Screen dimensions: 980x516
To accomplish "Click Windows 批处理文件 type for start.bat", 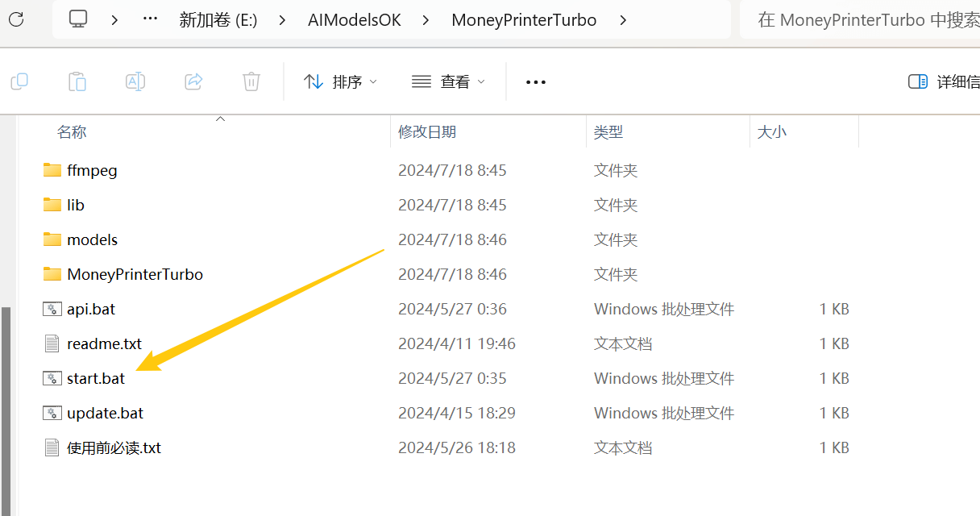I will (x=664, y=379).
